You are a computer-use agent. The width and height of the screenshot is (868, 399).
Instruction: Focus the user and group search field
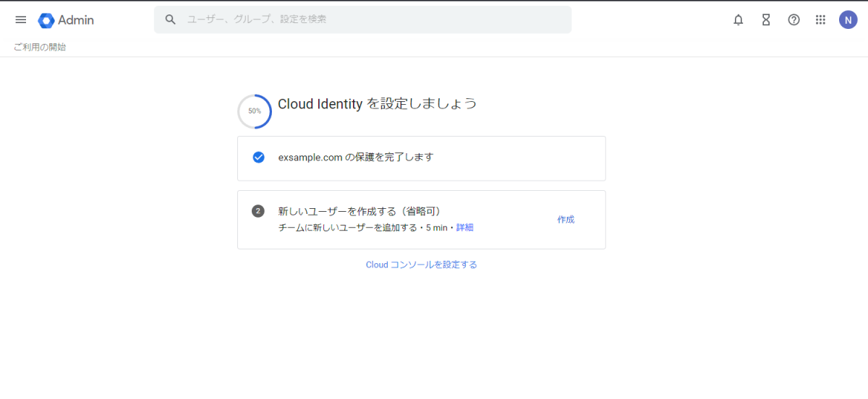(x=362, y=20)
